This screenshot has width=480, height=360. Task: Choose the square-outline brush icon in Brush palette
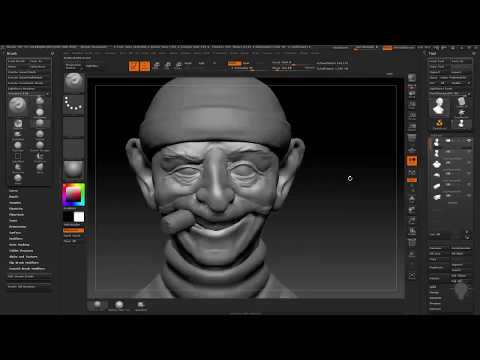click(x=18, y=157)
